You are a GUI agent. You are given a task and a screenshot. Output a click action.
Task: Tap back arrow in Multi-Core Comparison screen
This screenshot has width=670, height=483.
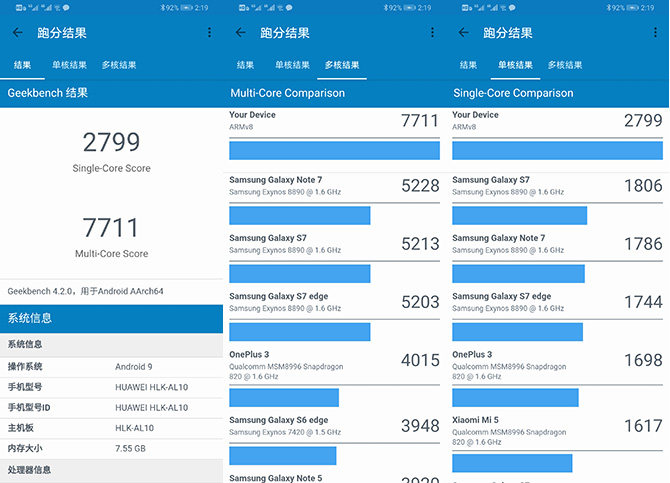click(241, 32)
